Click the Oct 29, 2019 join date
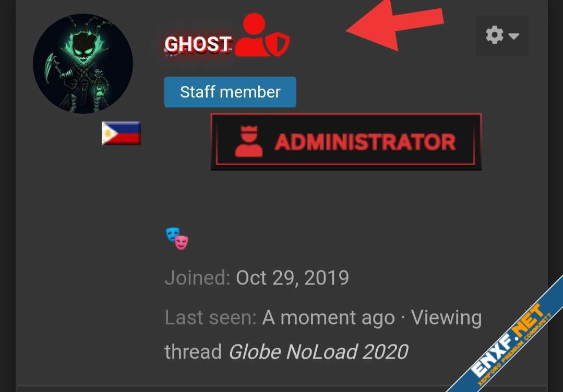Image resolution: width=563 pixels, height=392 pixels. [x=292, y=278]
